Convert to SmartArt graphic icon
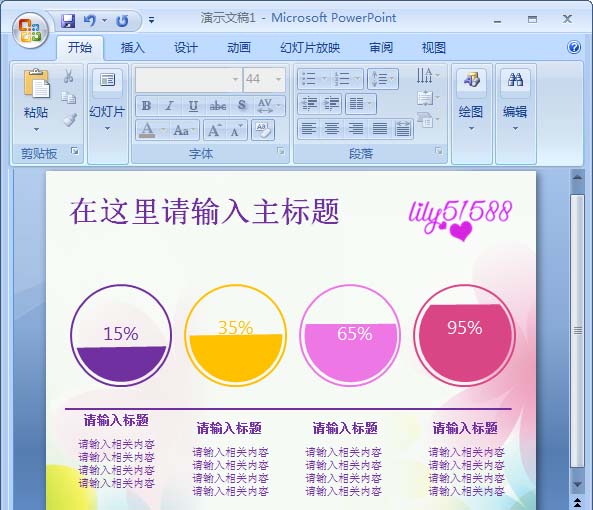Image resolution: width=593 pixels, height=510 pixels. [427, 120]
